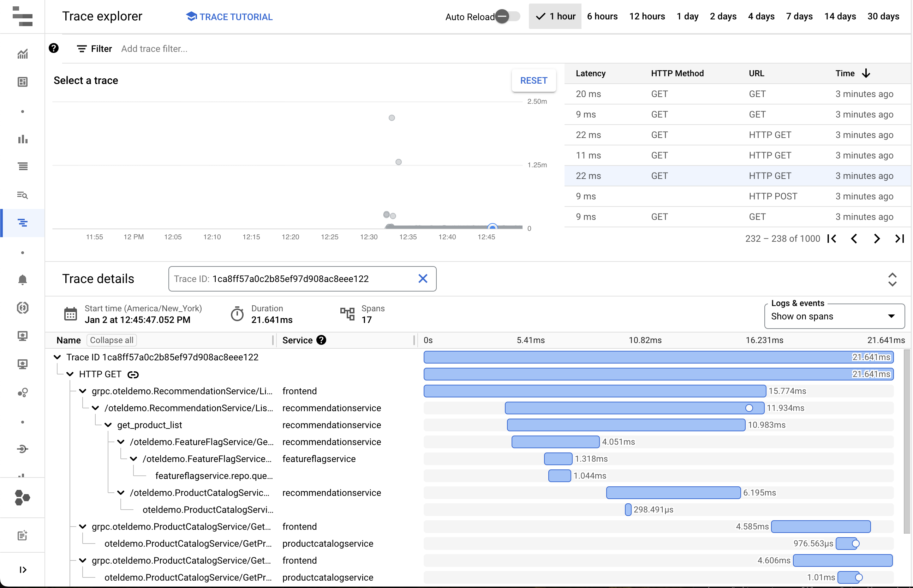Open the TRACE TUTORIAL link
Viewport: 913px width, 588px height.
tap(229, 17)
